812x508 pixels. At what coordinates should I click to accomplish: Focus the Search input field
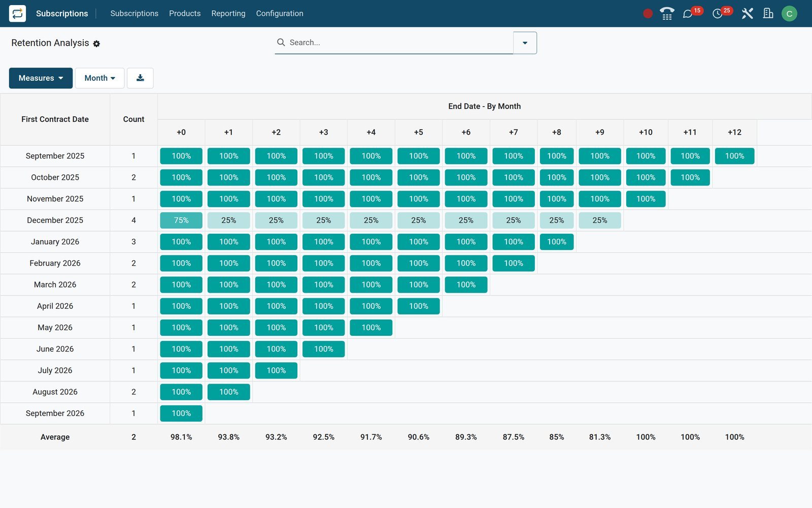point(399,43)
